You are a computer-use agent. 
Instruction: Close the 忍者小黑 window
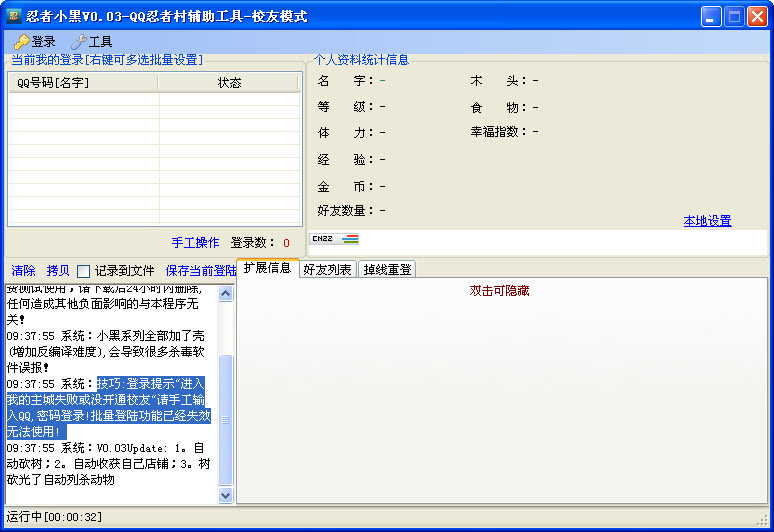[757, 17]
